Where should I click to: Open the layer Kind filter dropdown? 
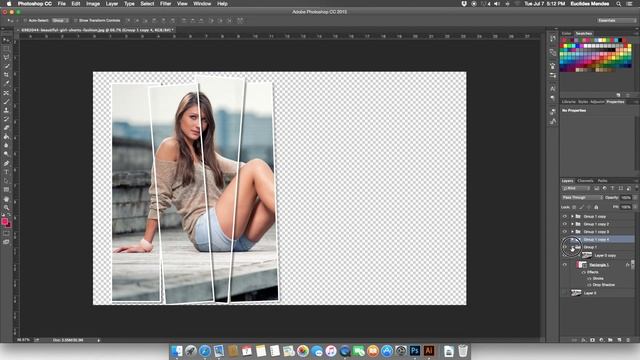[x=576, y=189]
